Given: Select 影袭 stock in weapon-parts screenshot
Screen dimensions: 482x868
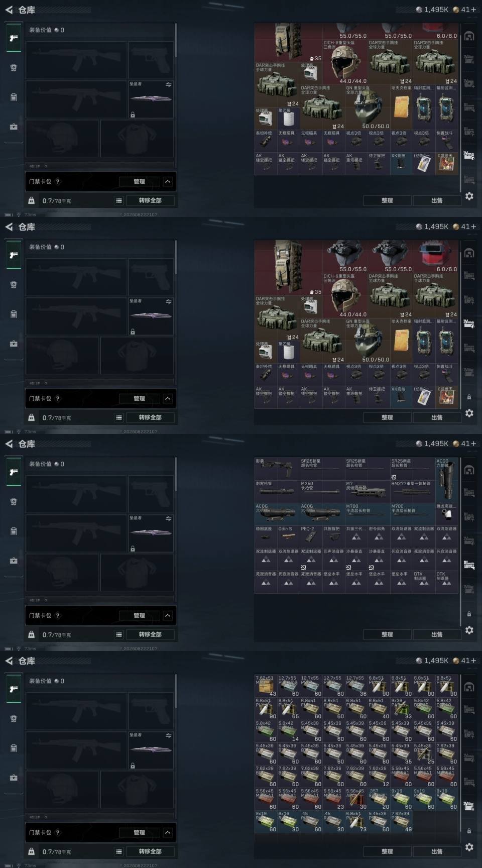Looking at the screenshot, I should pos(277,469).
